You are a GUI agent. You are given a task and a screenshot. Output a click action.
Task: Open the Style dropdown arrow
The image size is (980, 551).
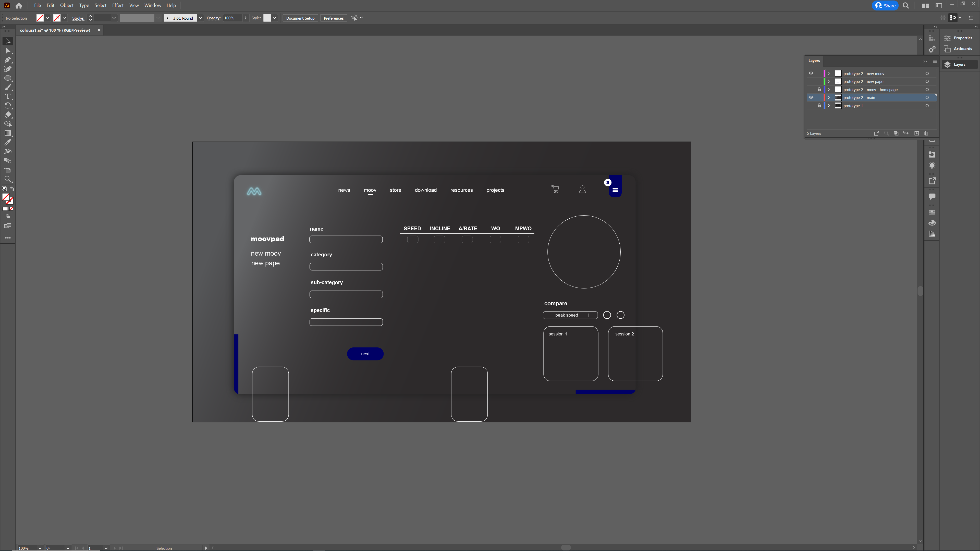pos(274,18)
